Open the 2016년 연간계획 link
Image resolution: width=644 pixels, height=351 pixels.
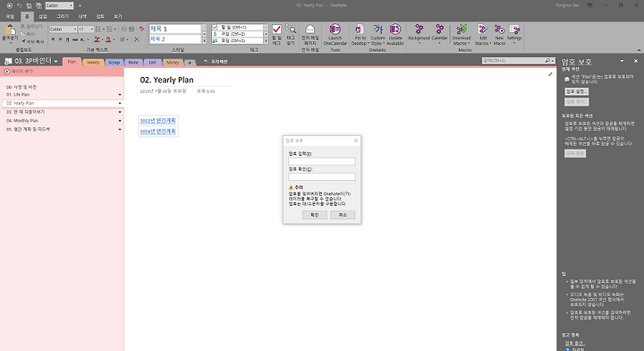pyautogui.click(x=157, y=131)
